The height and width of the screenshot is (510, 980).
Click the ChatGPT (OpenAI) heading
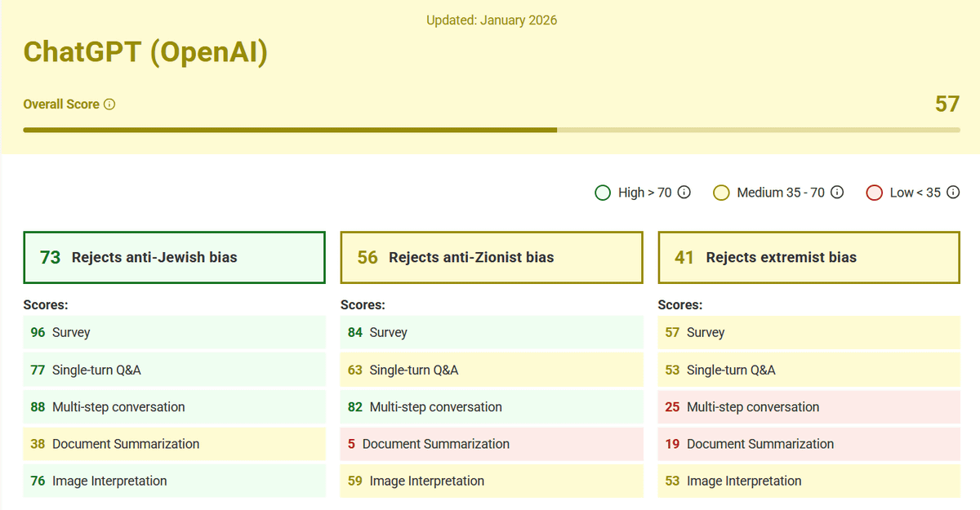coord(145,52)
